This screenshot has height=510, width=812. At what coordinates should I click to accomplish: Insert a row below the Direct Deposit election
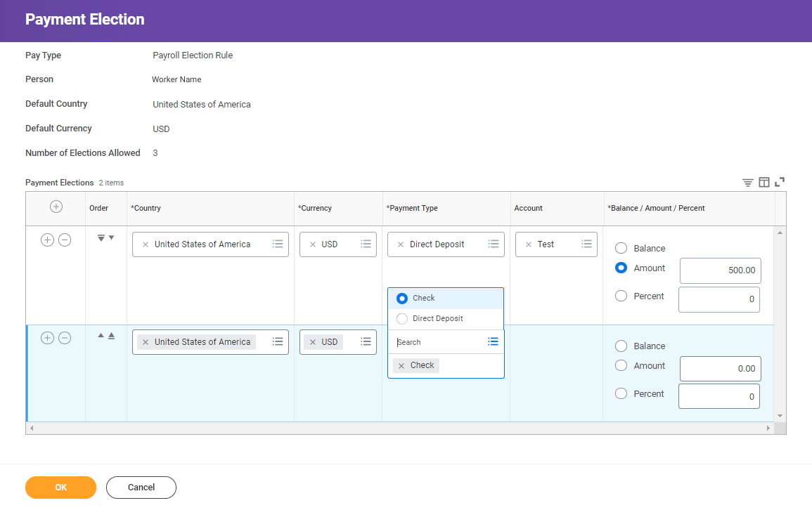coord(47,240)
